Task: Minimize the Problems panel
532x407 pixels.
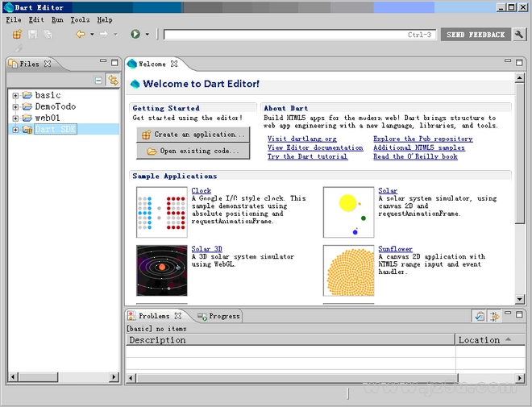Action: tap(508, 313)
